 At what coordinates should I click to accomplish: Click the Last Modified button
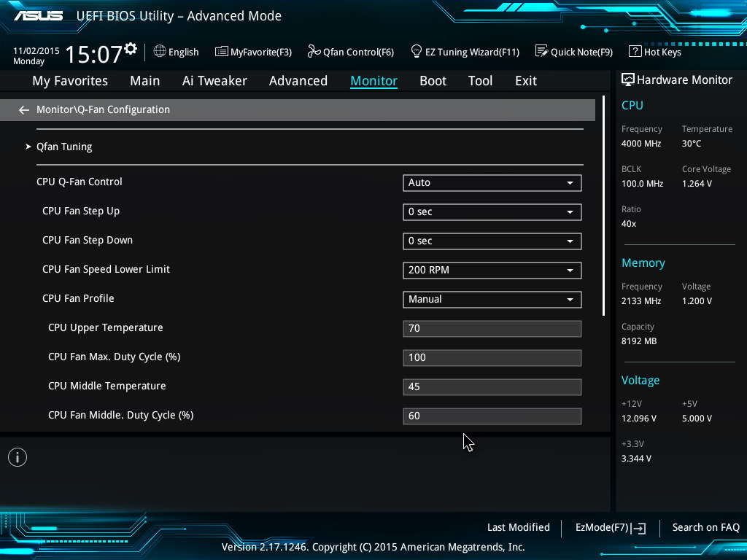(x=518, y=527)
